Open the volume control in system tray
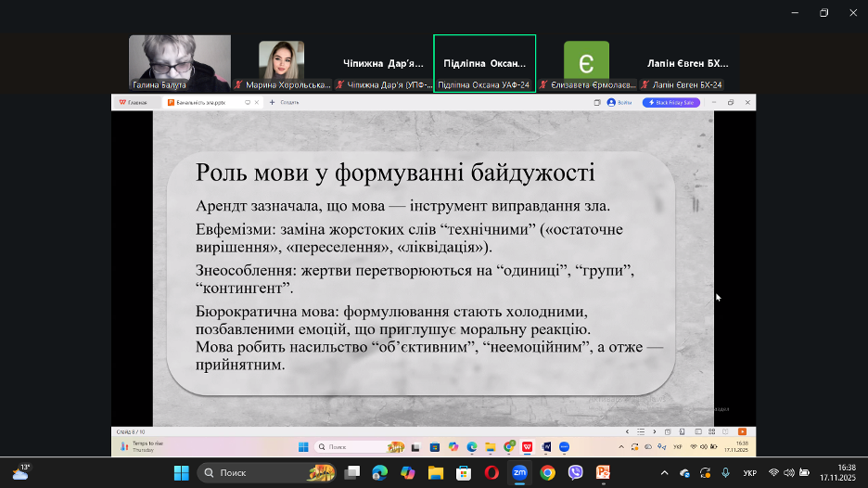The width and height of the screenshot is (868, 488). (x=788, y=472)
